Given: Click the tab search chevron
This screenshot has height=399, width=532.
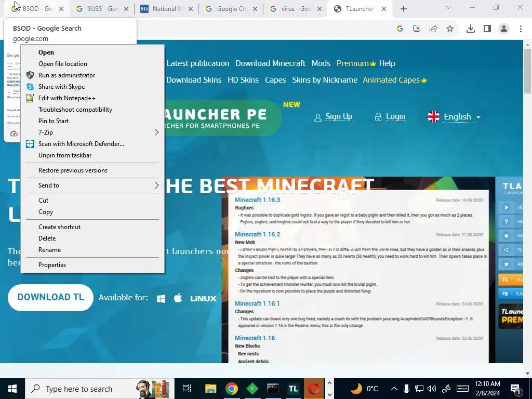Looking at the screenshot, I should pyautogui.click(x=448, y=7).
